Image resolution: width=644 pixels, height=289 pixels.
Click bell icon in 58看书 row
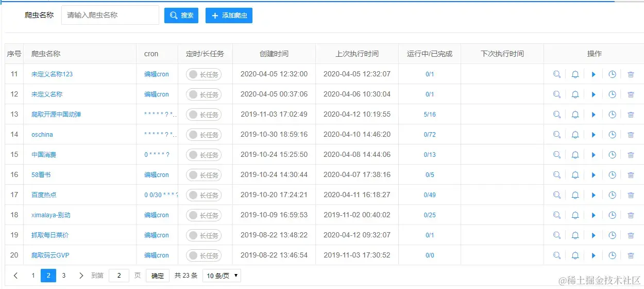(x=575, y=175)
